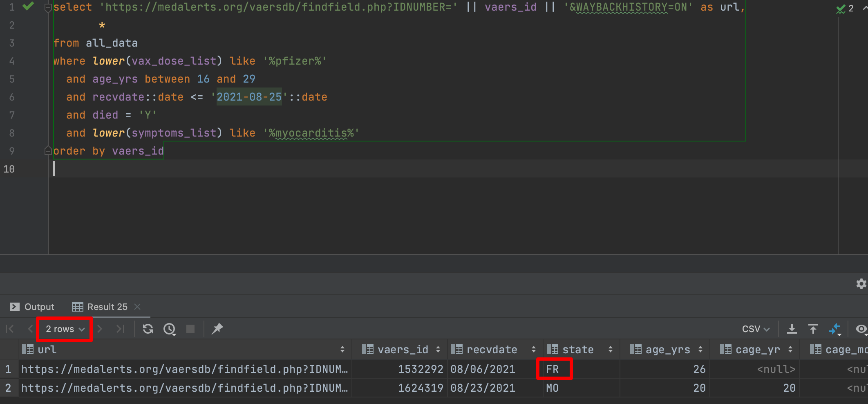This screenshot has width=868, height=404.
Task: Click the green checkmark in editor gutter
Action: point(28,7)
